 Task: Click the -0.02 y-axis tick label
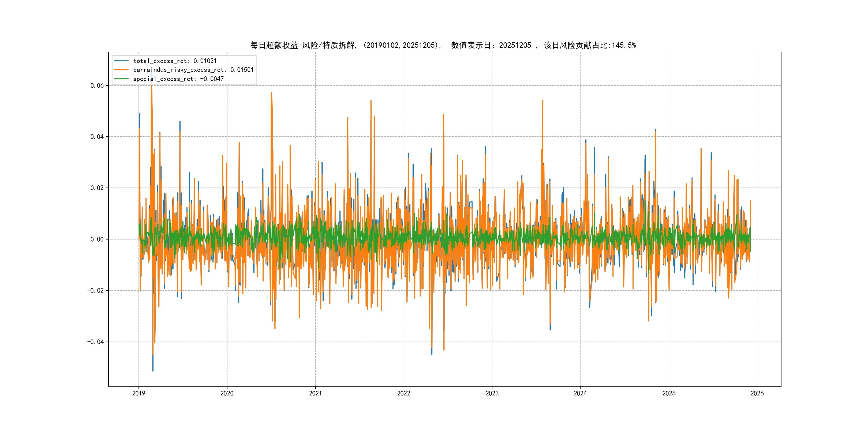point(95,290)
